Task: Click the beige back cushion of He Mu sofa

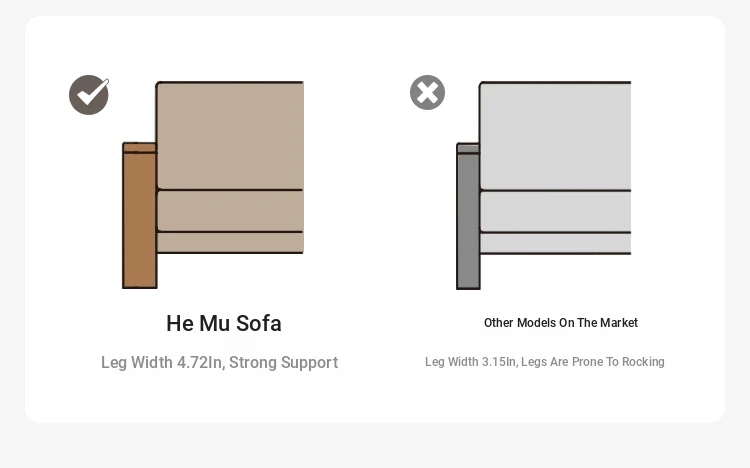Action: 230,136
